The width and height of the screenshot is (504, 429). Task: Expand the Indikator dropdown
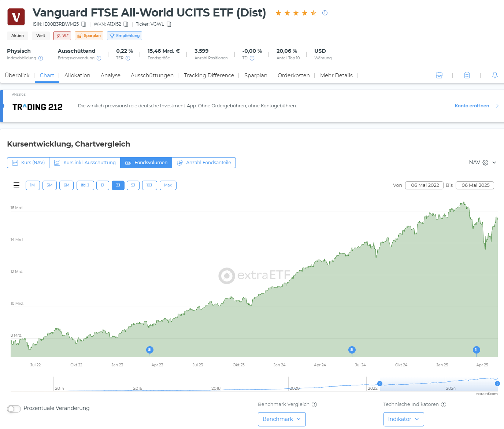(403, 419)
